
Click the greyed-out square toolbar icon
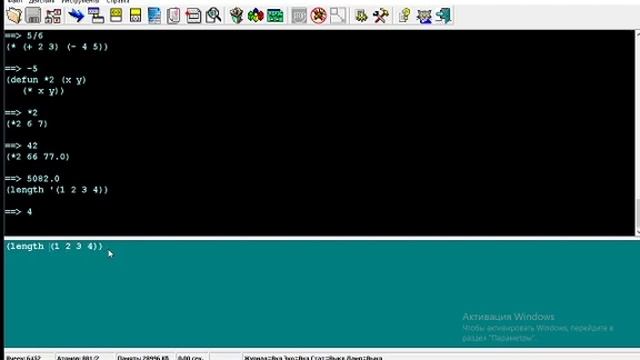pos(299,16)
